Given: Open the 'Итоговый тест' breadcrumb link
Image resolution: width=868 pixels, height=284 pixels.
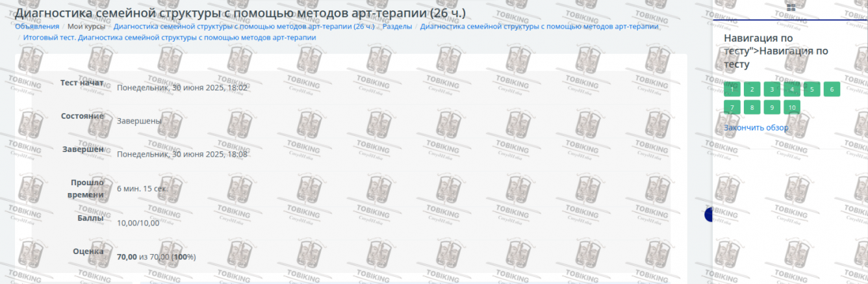Looking at the screenshot, I should click(170, 38).
